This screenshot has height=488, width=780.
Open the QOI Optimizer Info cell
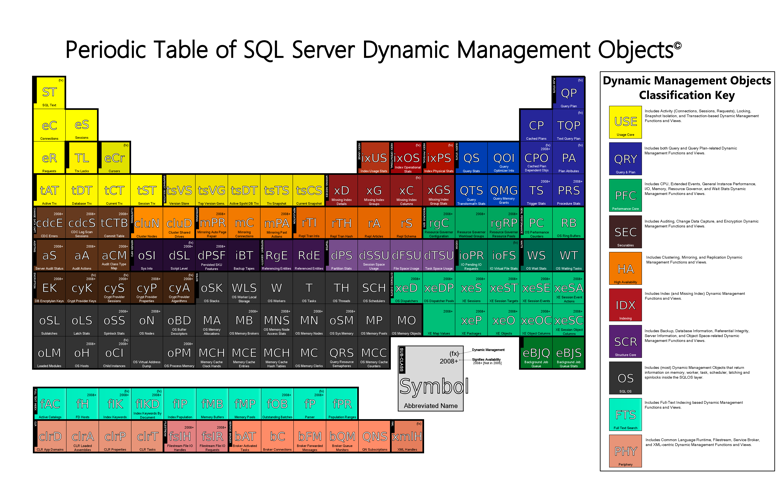tap(504, 158)
